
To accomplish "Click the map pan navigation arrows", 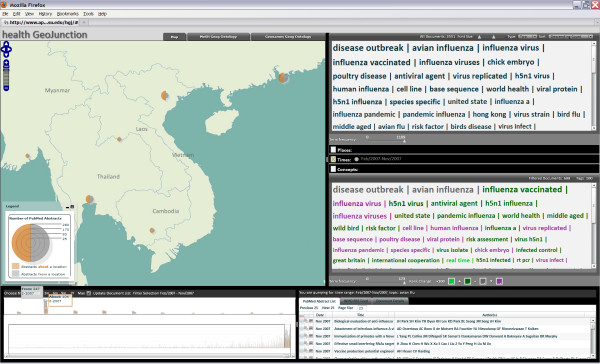I will (x=6, y=49).
